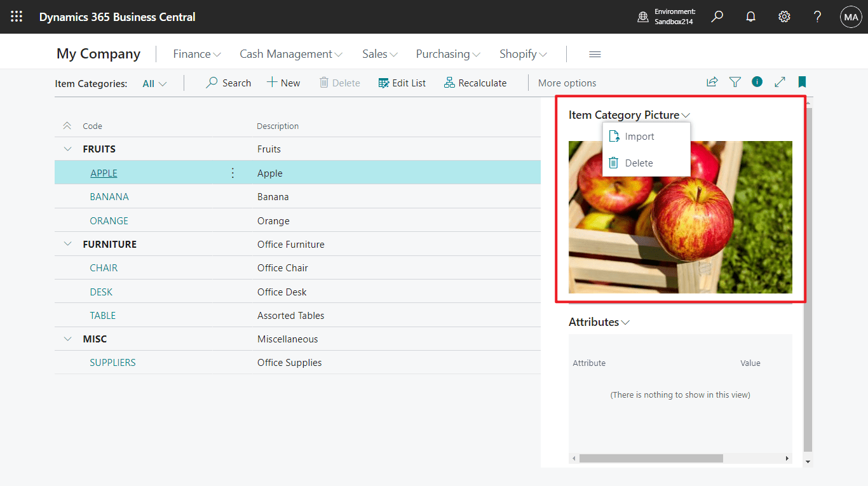This screenshot has height=486, width=868.
Task: Open the APPLE category link
Action: pos(104,172)
